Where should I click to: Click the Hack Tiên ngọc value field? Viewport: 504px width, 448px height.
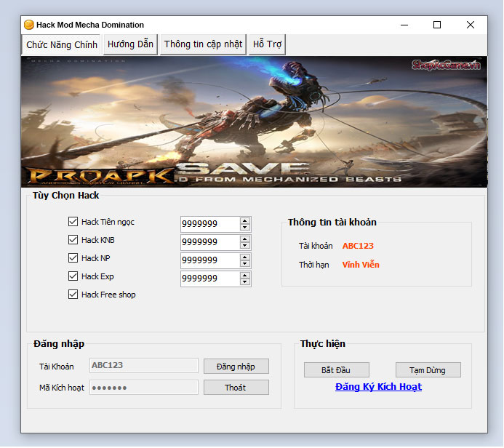pos(210,224)
